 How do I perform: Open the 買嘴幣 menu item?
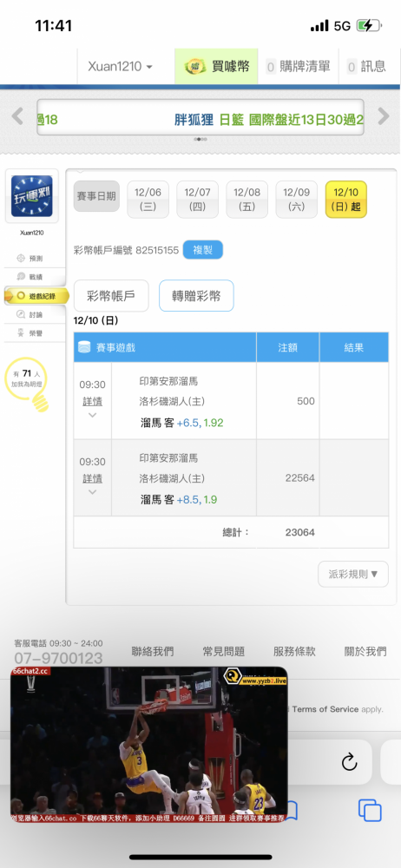(217, 67)
